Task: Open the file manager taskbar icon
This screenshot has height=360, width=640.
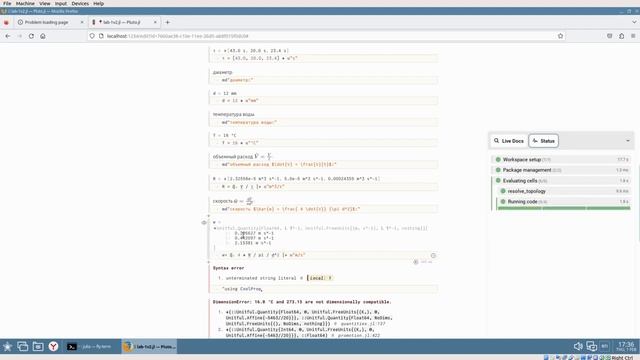Action: point(38,347)
